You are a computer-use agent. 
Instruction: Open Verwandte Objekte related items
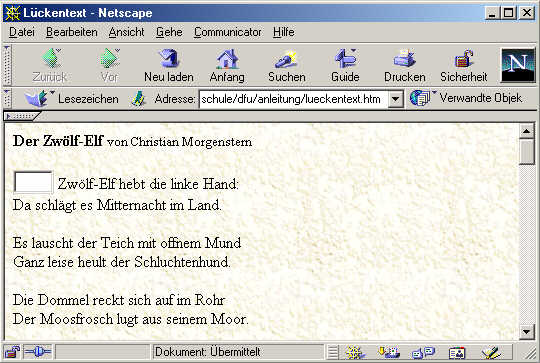click(x=466, y=98)
